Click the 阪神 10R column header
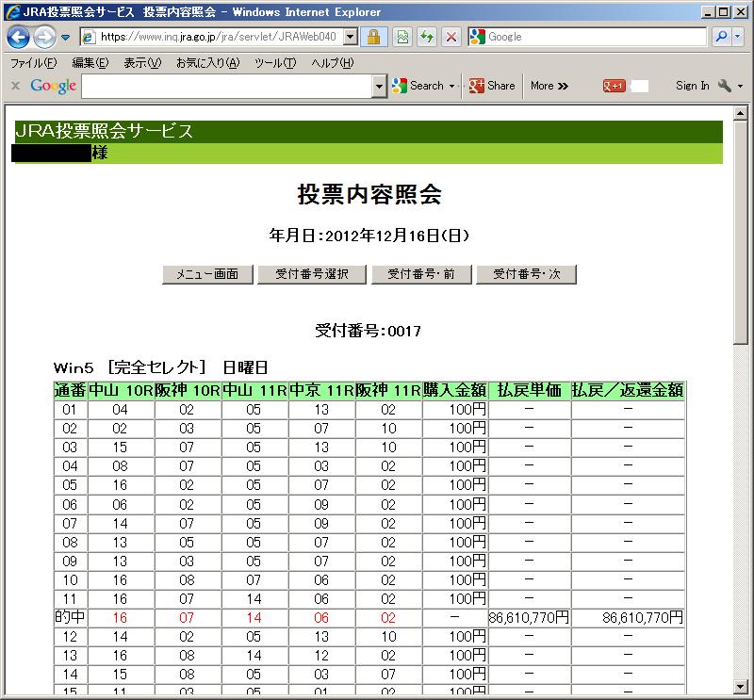This screenshot has height=700, width=754. coord(188,390)
